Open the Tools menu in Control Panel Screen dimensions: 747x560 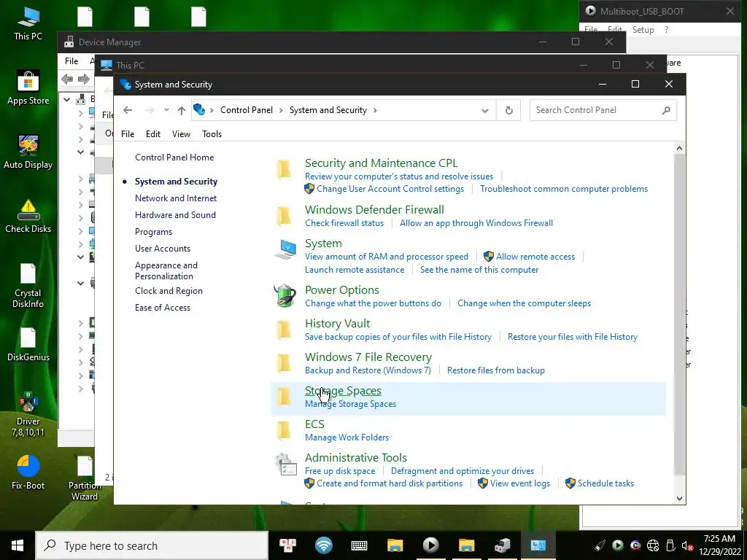click(x=212, y=134)
